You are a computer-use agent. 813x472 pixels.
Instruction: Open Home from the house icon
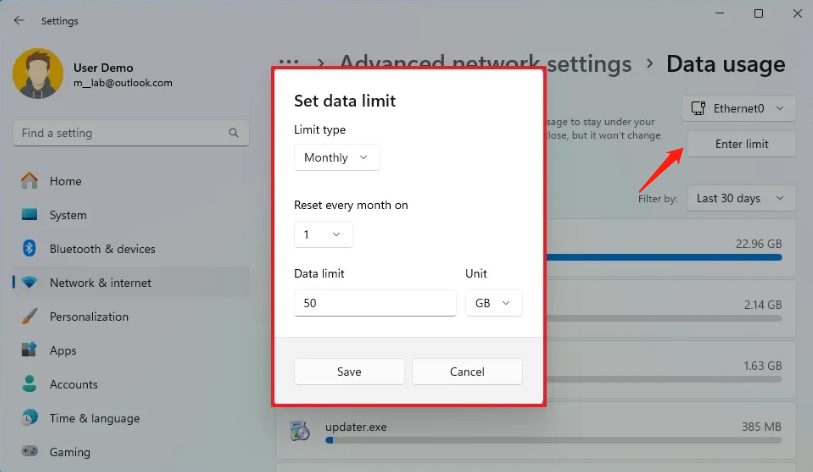(30, 181)
